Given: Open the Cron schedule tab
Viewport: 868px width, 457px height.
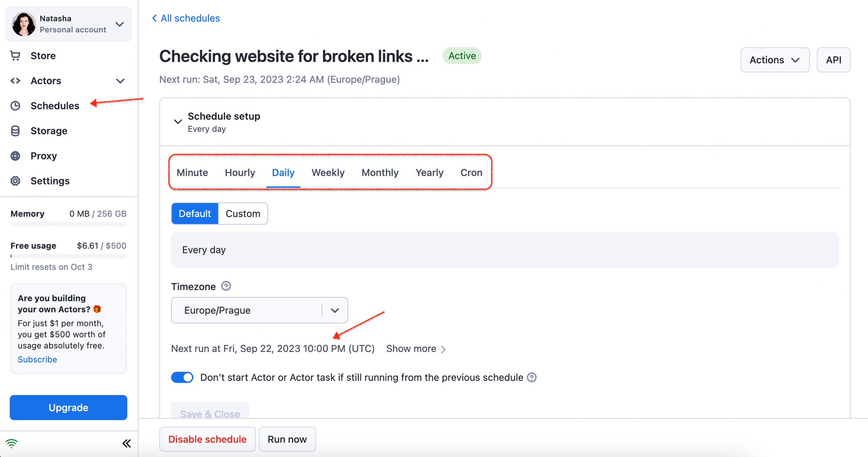Looking at the screenshot, I should 471,172.
